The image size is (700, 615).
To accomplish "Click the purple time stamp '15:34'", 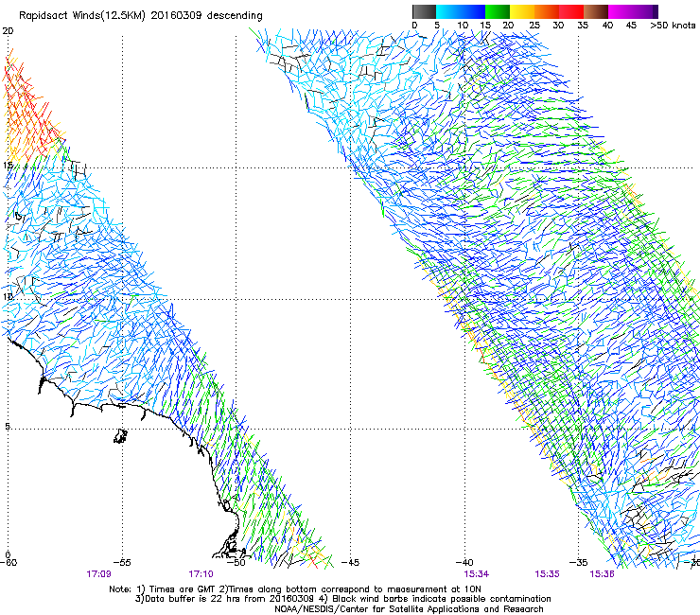I will (477, 574).
